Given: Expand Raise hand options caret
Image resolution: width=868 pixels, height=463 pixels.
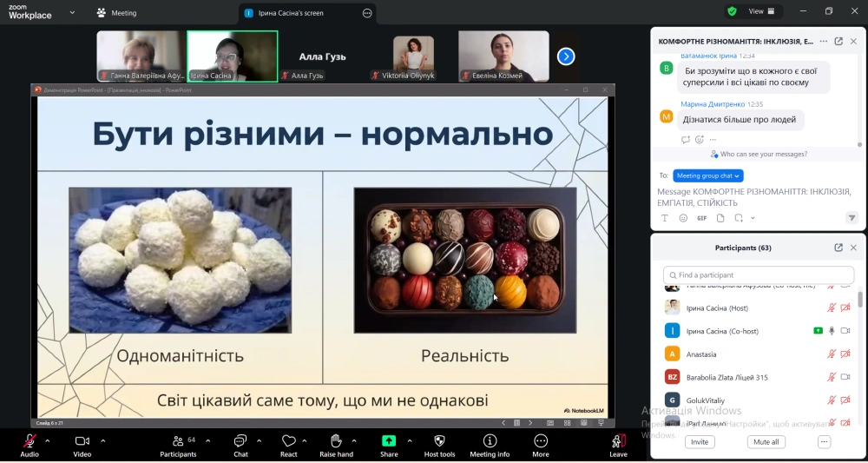Looking at the screenshot, I should pos(354,440).
